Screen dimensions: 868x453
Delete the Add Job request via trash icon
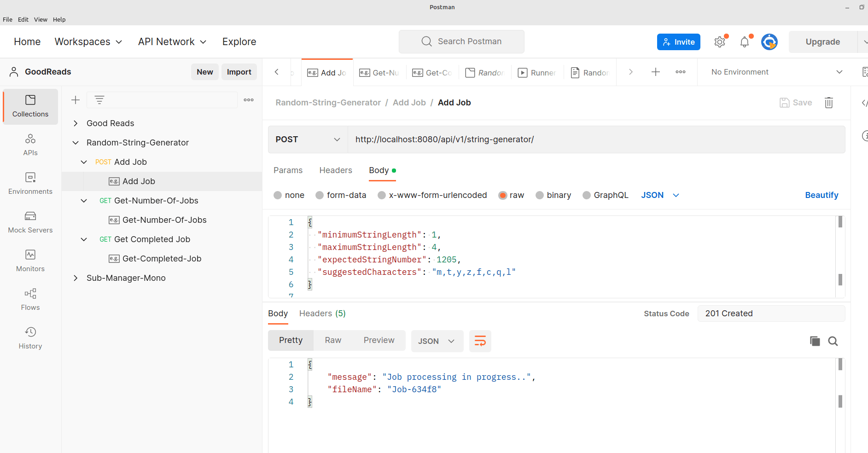828,103
